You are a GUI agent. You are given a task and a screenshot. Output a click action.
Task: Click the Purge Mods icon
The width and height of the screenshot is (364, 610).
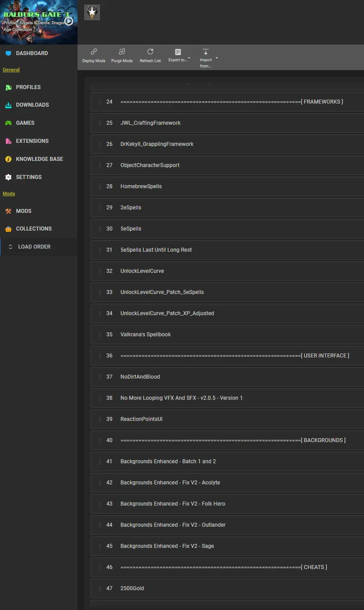point(122,52)
